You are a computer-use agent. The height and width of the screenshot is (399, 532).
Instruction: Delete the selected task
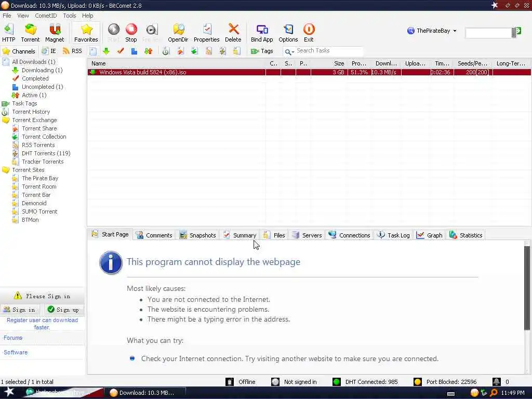pos(233,33)
